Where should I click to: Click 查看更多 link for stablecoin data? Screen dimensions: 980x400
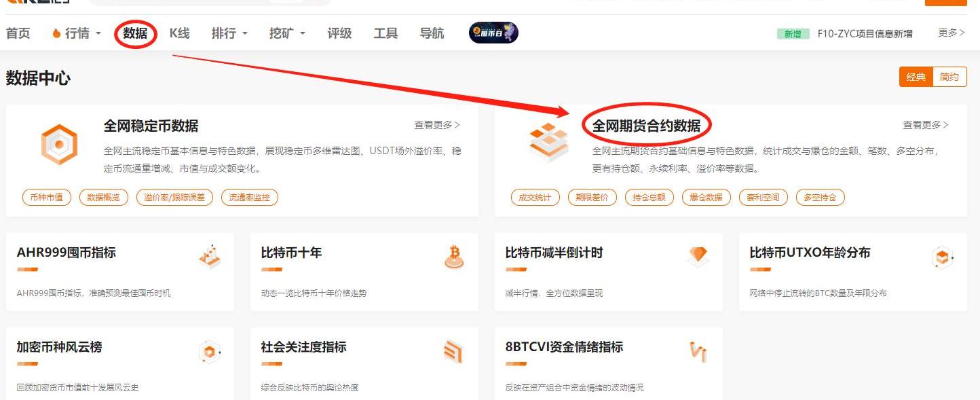(437, 125)
